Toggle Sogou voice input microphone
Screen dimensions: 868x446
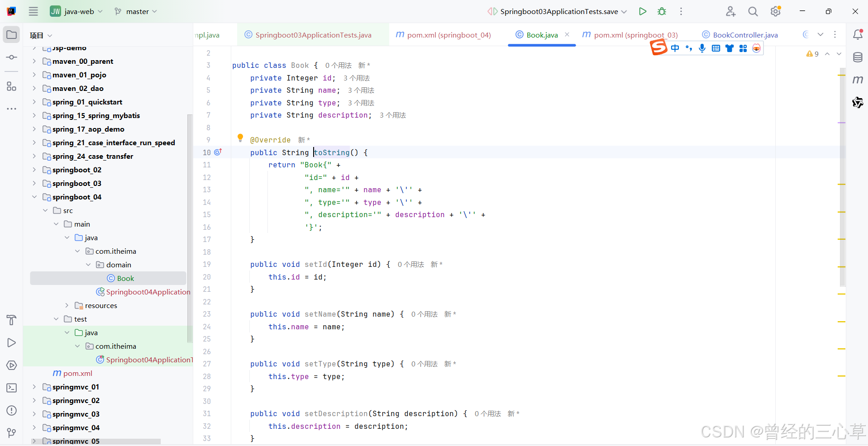[x=702, y=48]
